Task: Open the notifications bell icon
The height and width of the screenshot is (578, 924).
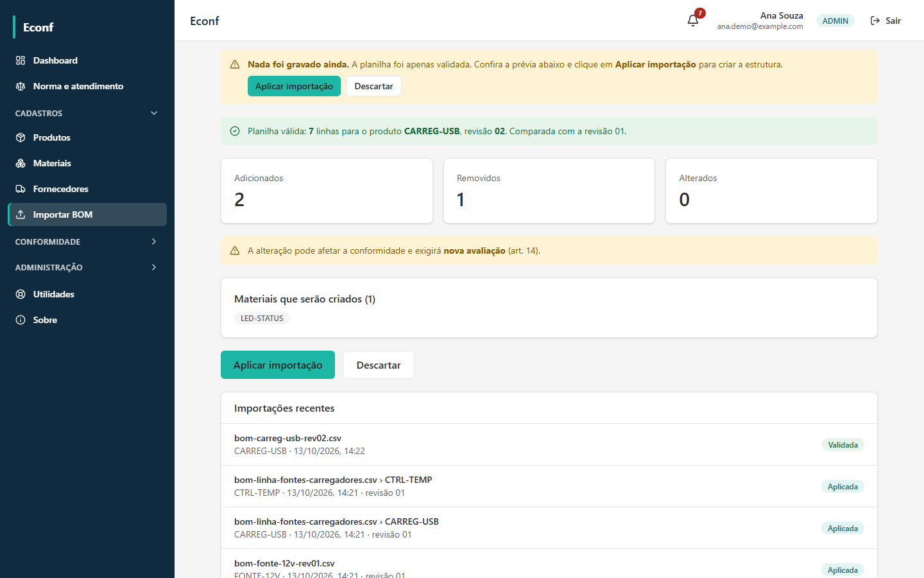Action: [x=693, y=21]
